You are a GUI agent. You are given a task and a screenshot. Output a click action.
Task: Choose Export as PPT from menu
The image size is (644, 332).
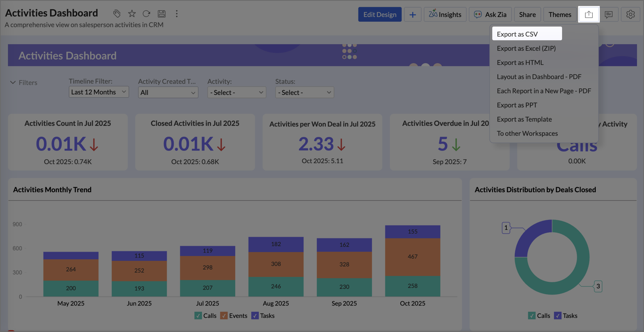click(517, 105)
